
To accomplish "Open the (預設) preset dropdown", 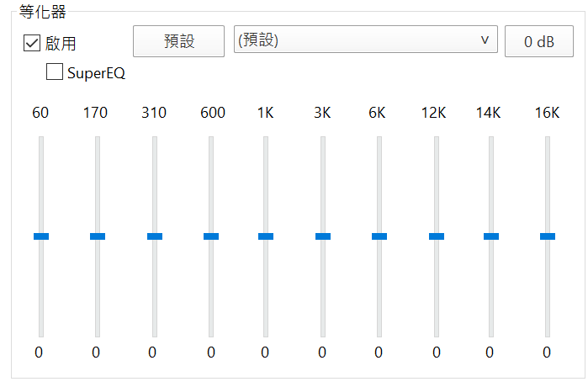I will click(x=366, y=40).
